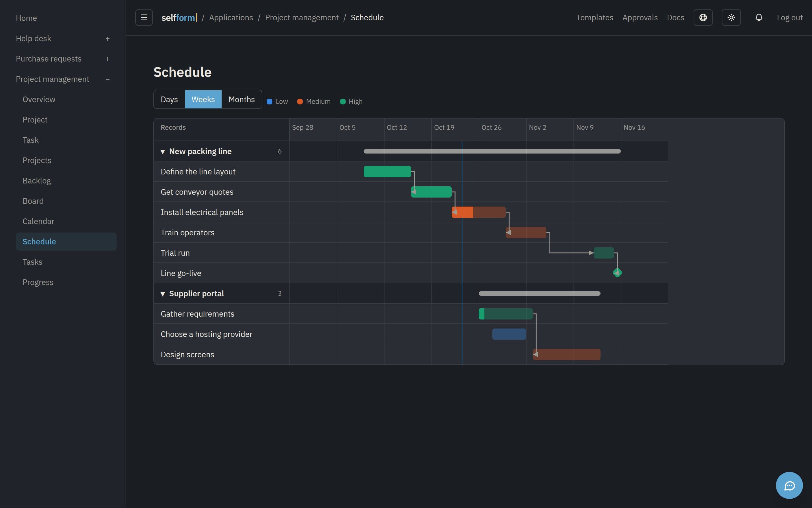Click the New packing line summary bar
The width and height of the screenshot is (812, 508).
(492, 151)
